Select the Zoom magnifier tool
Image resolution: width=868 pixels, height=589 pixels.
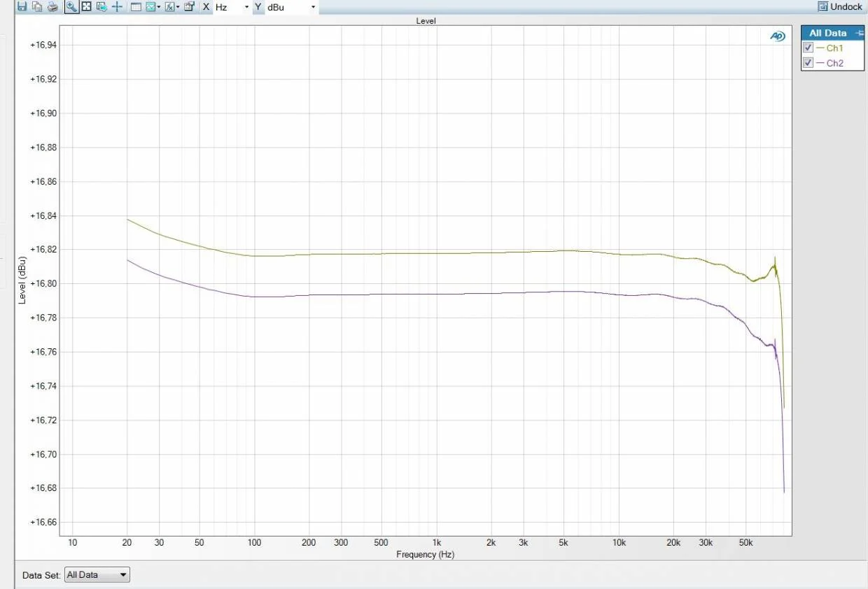71,6
